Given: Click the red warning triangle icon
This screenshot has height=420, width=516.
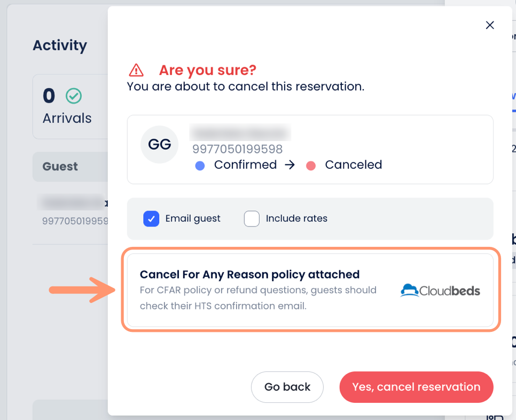Looking at the screenshot, I should [136, 70].
